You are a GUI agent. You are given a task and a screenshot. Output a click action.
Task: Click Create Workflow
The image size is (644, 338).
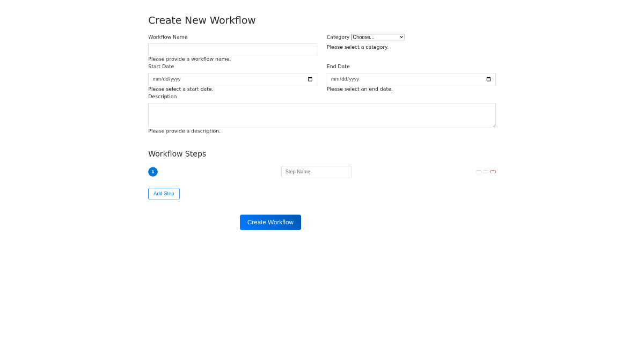[x=270, y=222]
